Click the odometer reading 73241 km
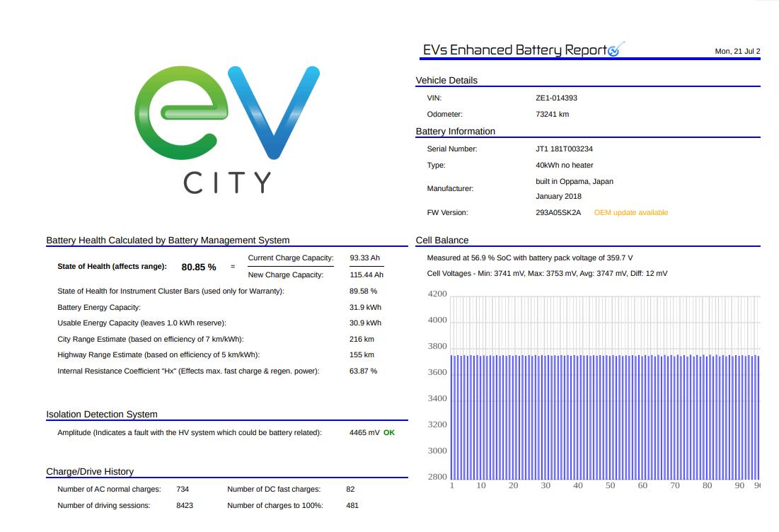 (x=552, y=114)
